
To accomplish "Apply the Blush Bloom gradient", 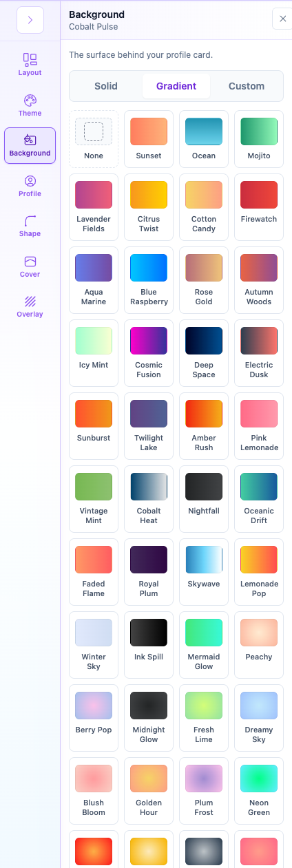I will 94,791.
